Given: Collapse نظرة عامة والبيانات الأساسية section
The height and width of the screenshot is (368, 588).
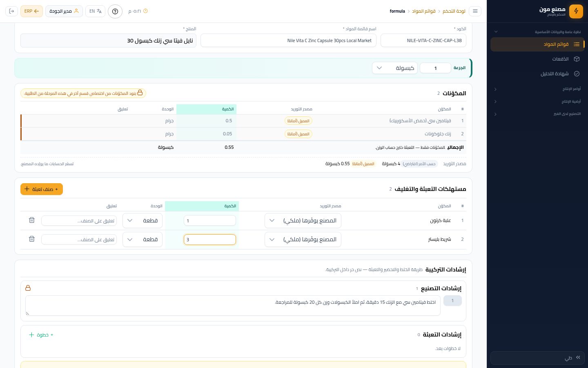Looking at the screenshot, I should 537,31.
